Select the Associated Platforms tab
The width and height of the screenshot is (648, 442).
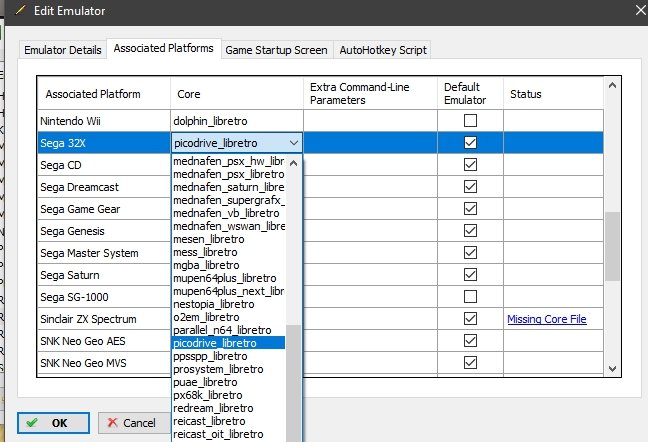pos(164,48)
